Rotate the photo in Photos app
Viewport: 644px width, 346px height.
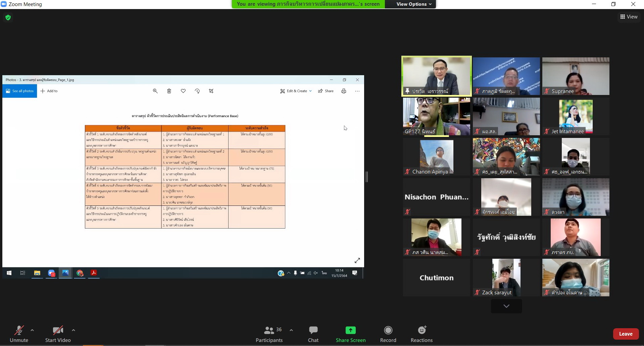(x=197, y=91)
